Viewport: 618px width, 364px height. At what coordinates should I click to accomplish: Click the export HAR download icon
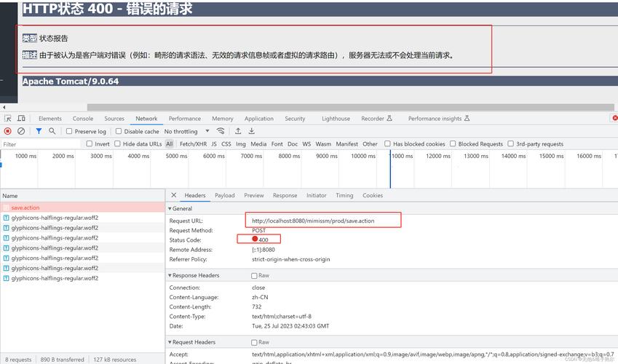[x=251, y=131]
